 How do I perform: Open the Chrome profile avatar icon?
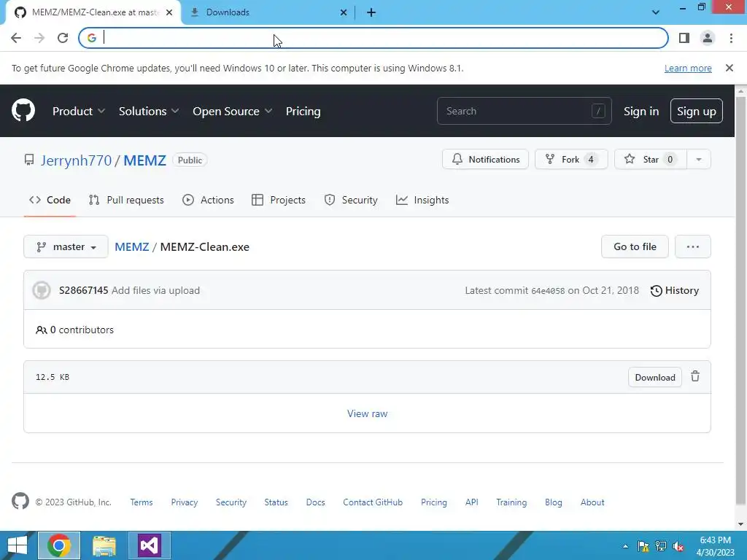coord(708,38)
